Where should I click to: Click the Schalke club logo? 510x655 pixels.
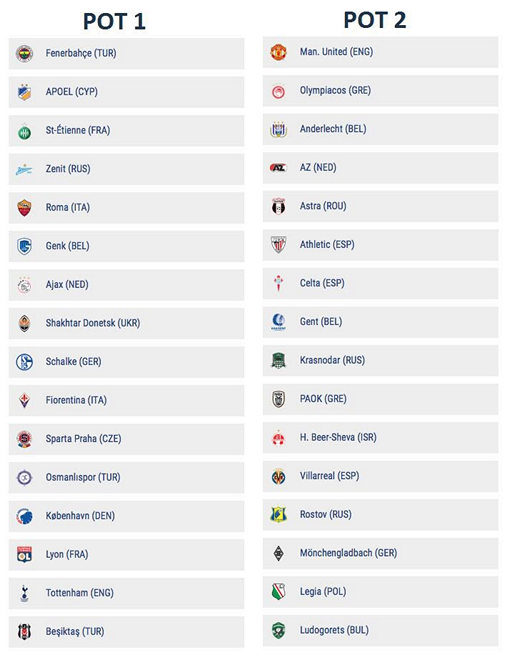[x=24, y=362]
